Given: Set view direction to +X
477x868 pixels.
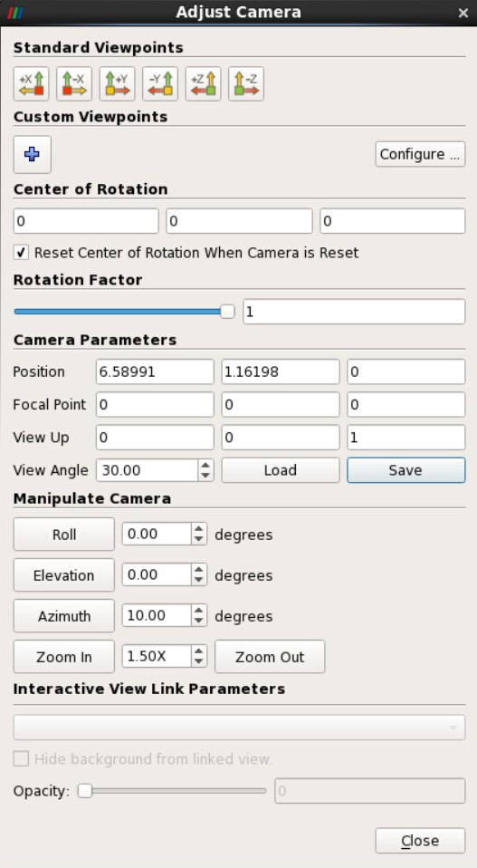Looking at the screenshot, I should (x=32, y=83).
